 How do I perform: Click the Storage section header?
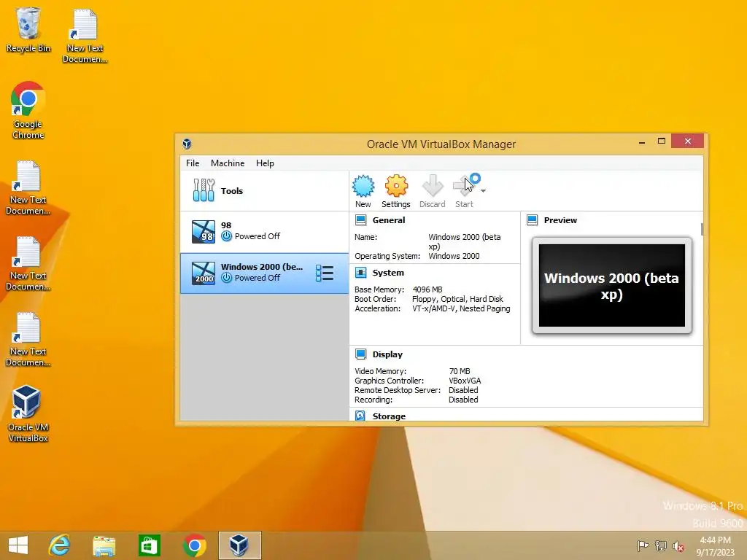coord(390,416)
